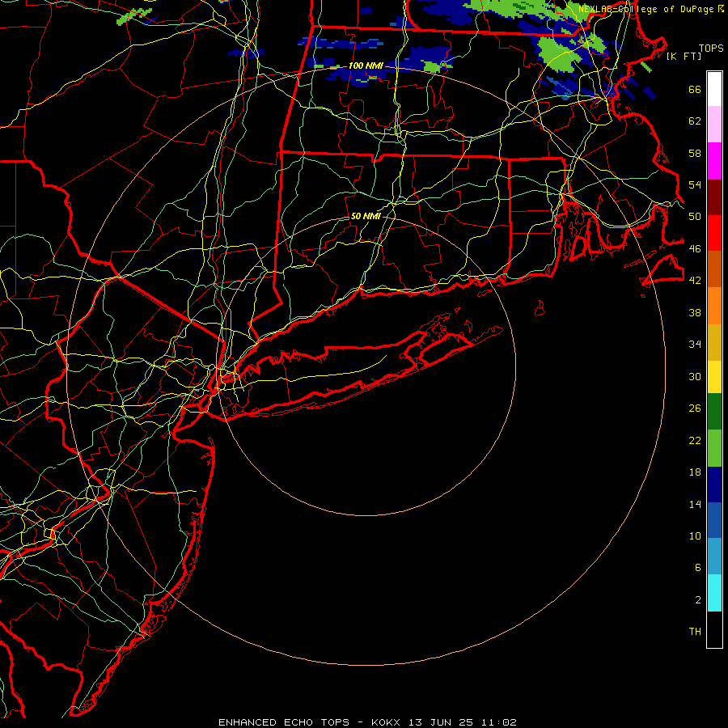Click the 50 legend value
This screenshot has width=728, height=728.
pyautogui.click(x=695, y=217)
